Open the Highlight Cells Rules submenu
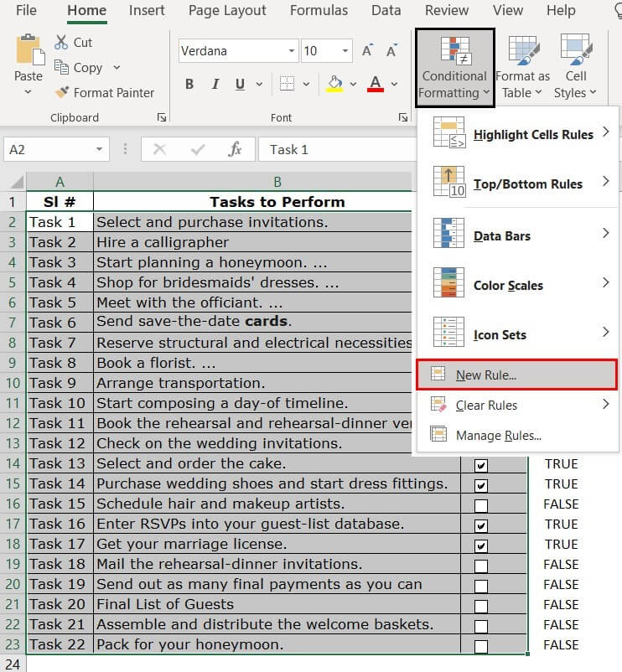622x672 pixels. (517, 133)
